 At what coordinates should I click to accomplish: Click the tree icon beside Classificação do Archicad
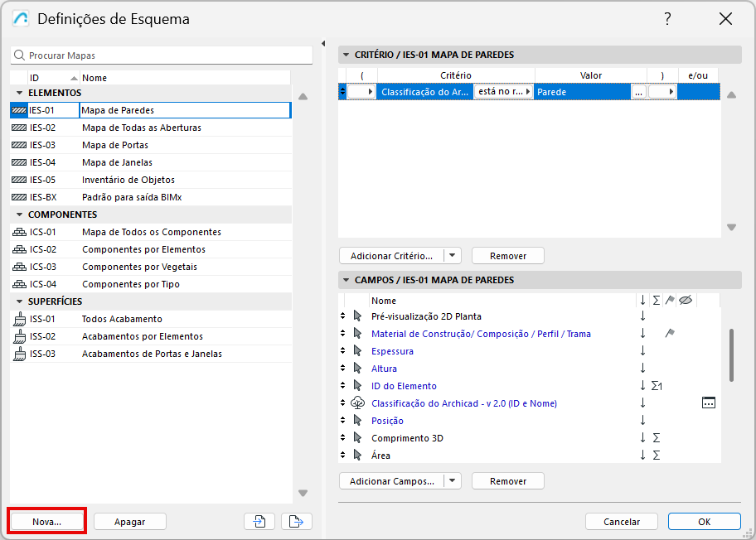[x=358, y=403]
